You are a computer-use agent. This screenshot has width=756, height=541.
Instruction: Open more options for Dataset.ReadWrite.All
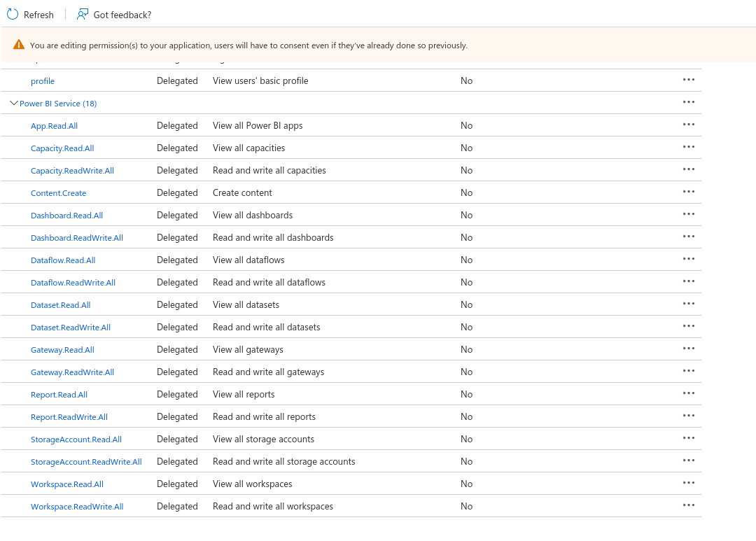[689, 326]
